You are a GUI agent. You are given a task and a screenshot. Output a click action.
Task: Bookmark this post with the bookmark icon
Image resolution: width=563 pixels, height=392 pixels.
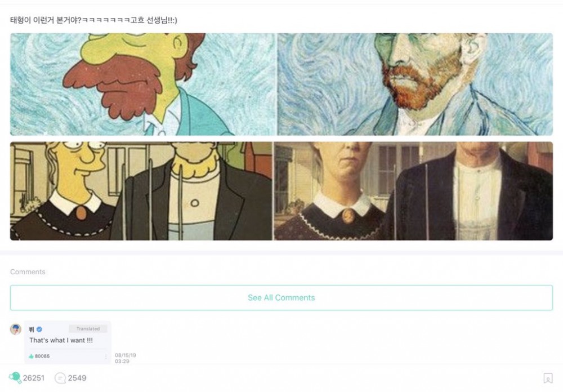click(548, 378)
